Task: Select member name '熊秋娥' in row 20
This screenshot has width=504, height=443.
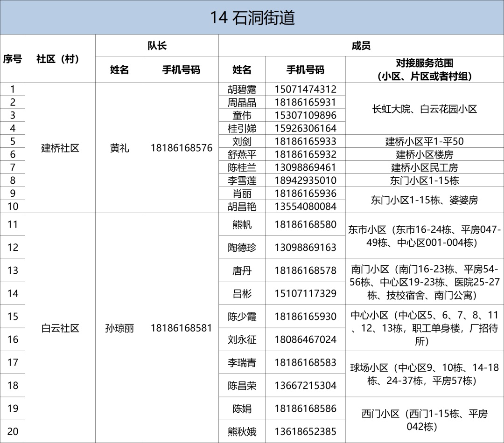Action: (242, 431)
